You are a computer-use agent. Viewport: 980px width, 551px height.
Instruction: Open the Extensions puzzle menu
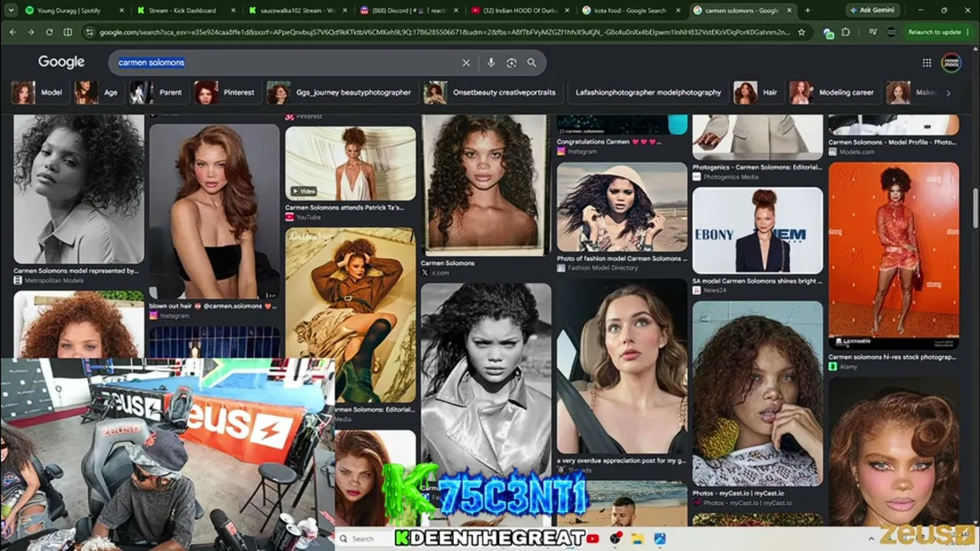click(845, 32)
